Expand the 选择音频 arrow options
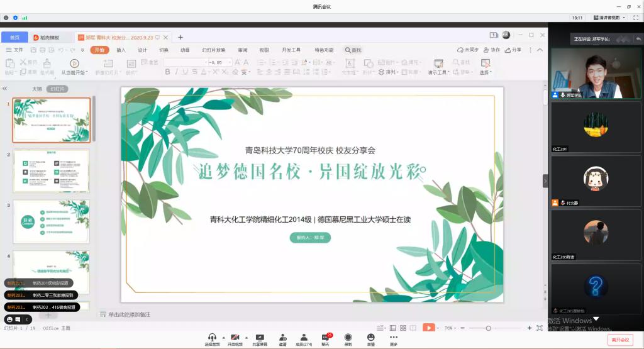The height and width of the screenshot is (349, 644). pyautogui.click(x=222, y=337)
